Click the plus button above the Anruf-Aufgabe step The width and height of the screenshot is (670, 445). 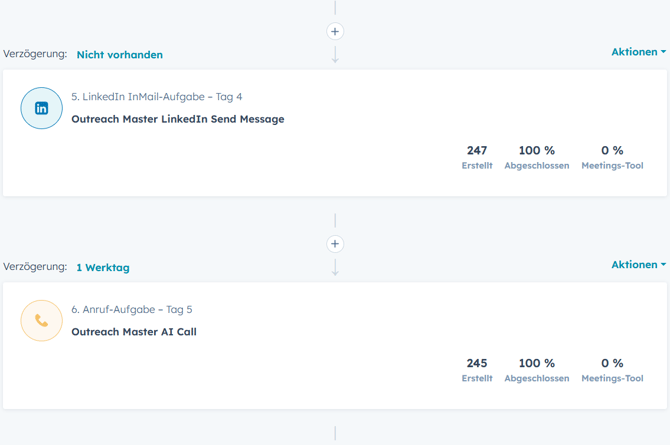pyautogui.click(x=335, y=244)
